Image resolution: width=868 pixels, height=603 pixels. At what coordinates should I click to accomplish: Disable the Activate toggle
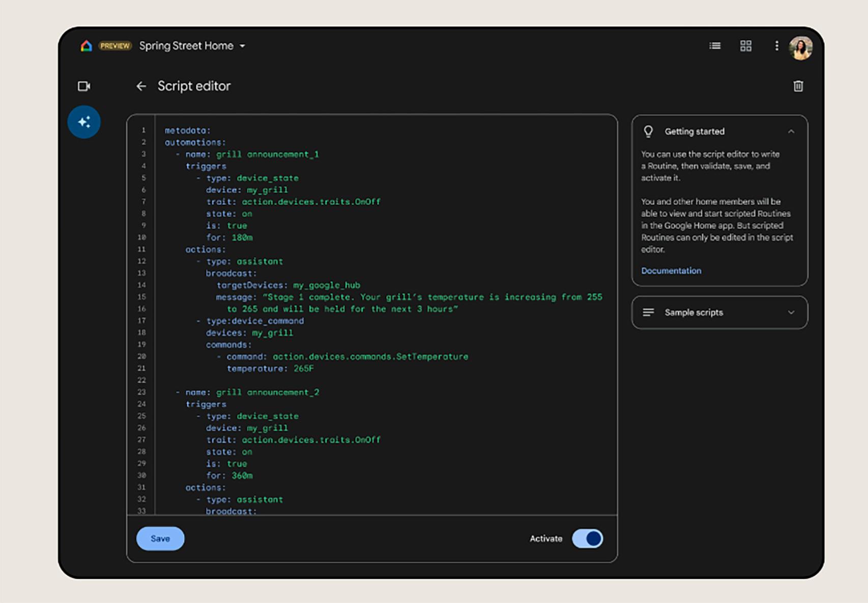587,538
